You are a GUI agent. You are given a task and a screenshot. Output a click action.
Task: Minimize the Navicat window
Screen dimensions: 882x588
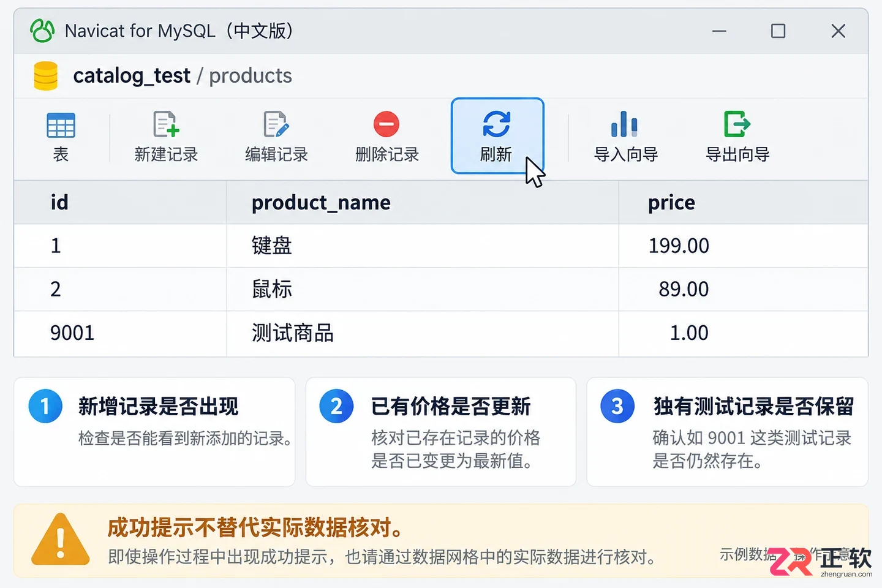coord(719,31)
